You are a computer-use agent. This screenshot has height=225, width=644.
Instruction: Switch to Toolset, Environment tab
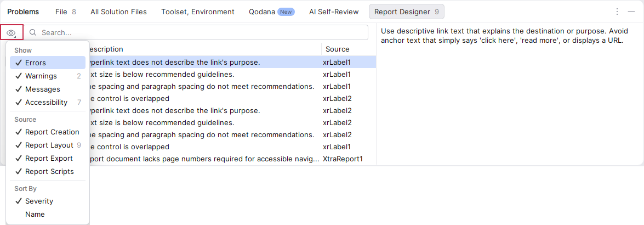point(197,12)
